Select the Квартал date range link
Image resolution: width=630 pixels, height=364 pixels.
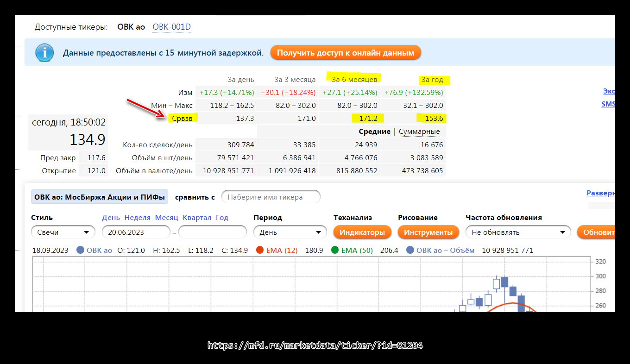click(197, 218)
